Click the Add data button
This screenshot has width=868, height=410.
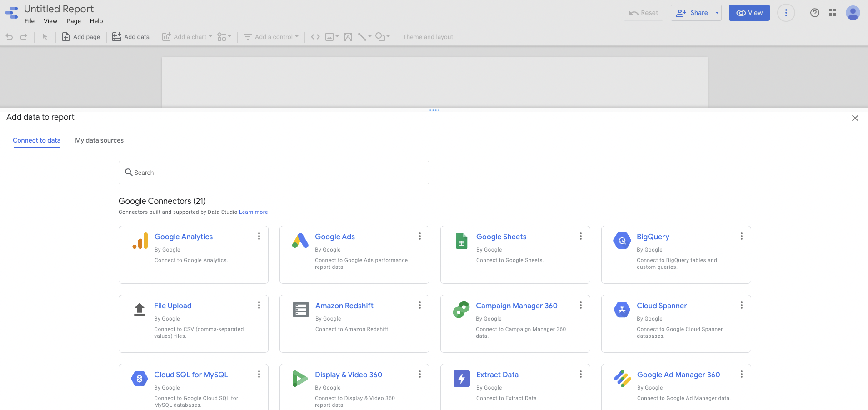pyautogui.click(x=131, y=37)
